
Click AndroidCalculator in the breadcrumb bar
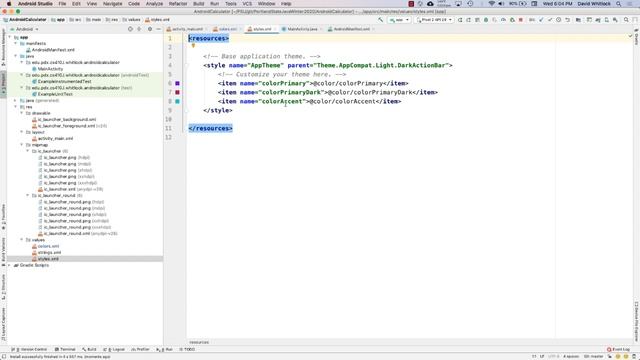coord(25,20)
